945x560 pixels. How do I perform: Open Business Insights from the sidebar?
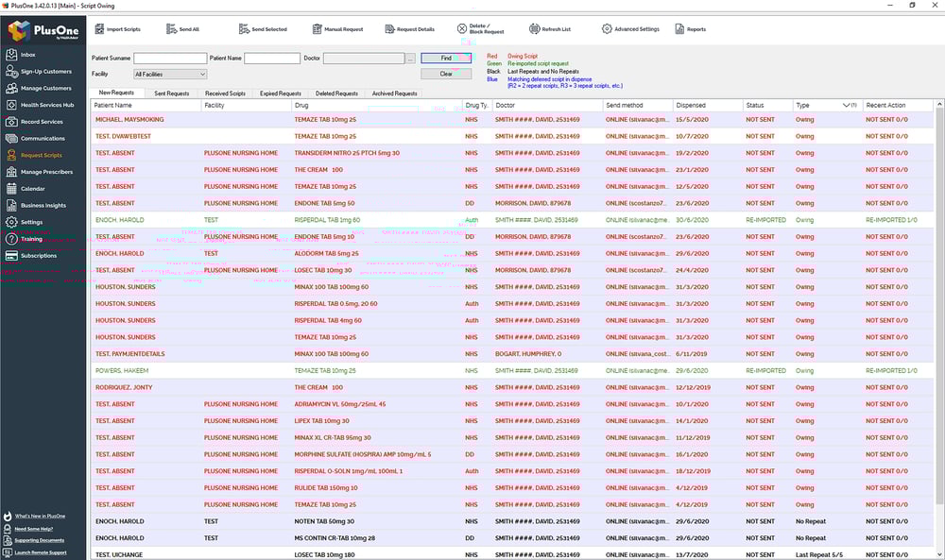pos(43,205)
